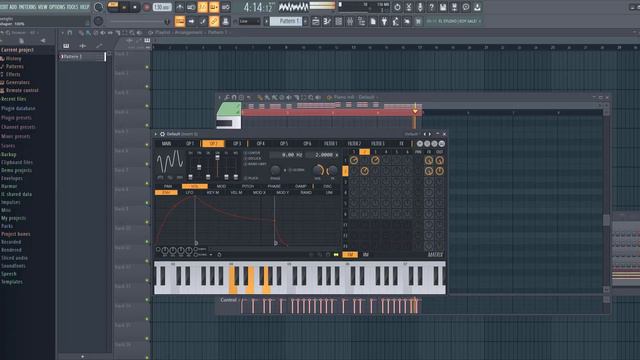Toggle the PLUCK checkbox in Sytrus

pos(245,178)
